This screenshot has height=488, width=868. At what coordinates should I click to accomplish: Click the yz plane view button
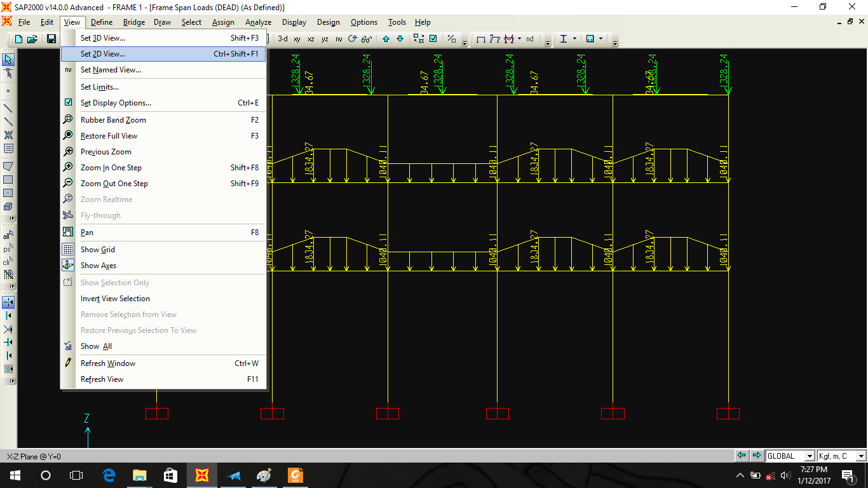click(x=325, y=39)
